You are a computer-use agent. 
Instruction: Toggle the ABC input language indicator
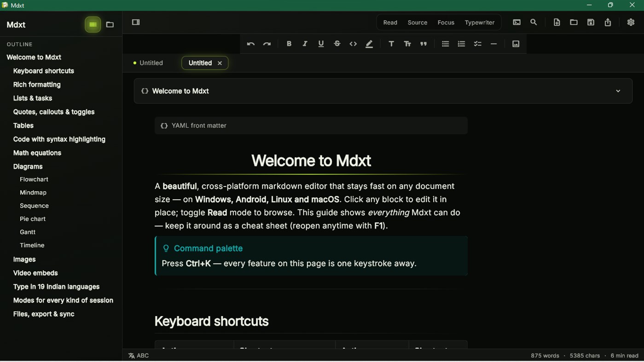point(139,356)
